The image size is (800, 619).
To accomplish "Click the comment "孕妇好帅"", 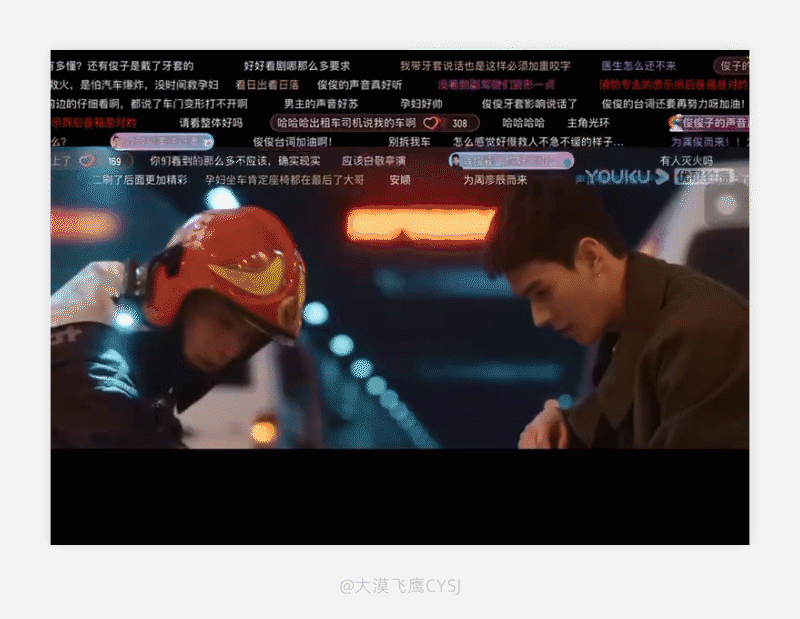I will tap(421, 104).
